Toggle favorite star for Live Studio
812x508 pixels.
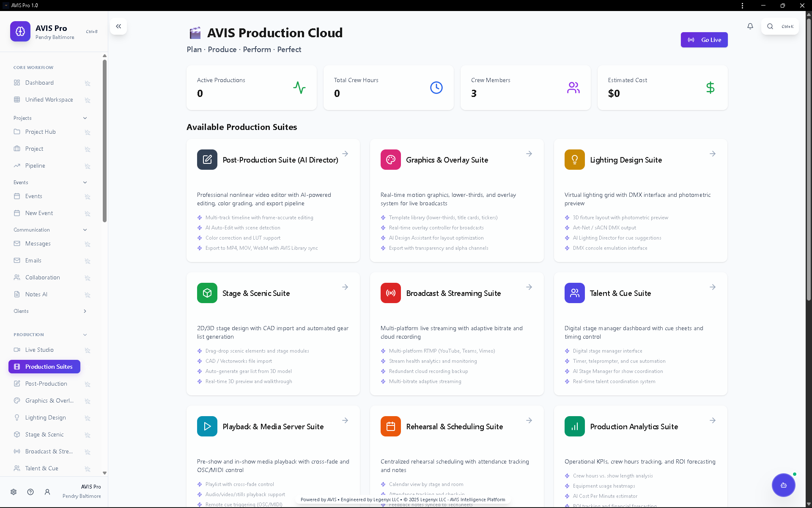(88, 350)
